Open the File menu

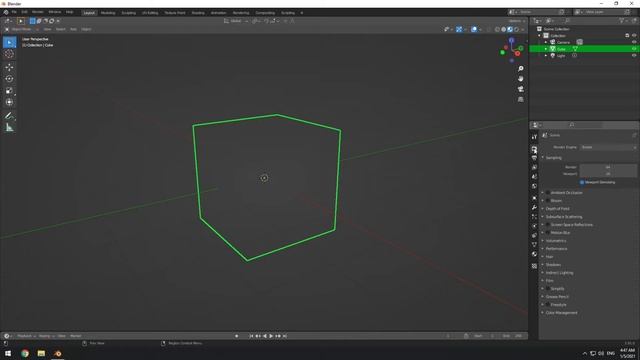(14, 12)
